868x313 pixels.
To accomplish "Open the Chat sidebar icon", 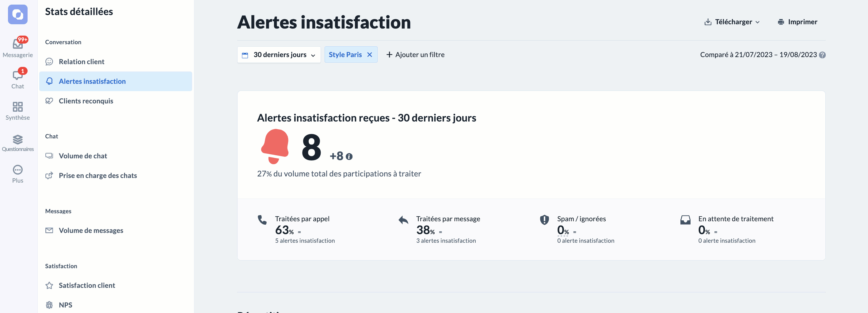I will pyautogui.click(x=17, y=75).
